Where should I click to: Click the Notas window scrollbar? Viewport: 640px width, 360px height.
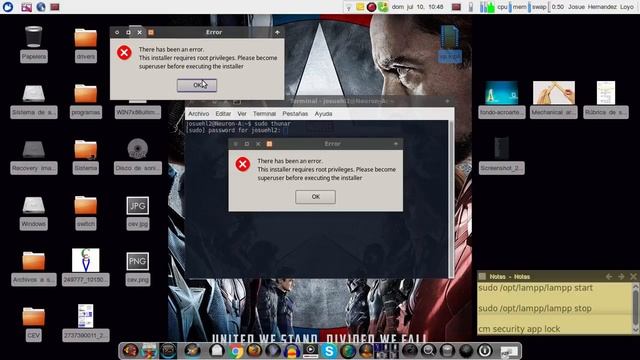635,308
